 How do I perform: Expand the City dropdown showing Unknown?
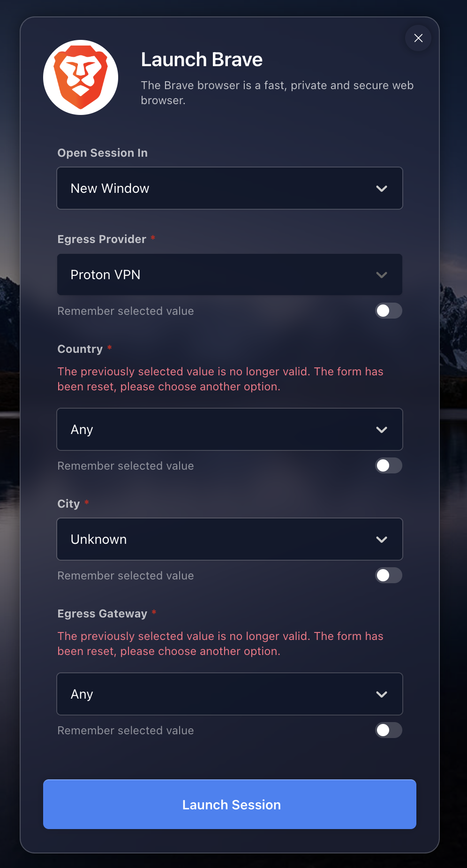tap(229, 539)
